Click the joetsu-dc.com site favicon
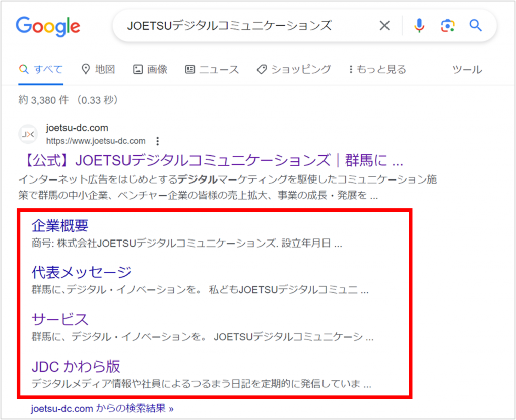516x420 pixels. coord(28,134)
